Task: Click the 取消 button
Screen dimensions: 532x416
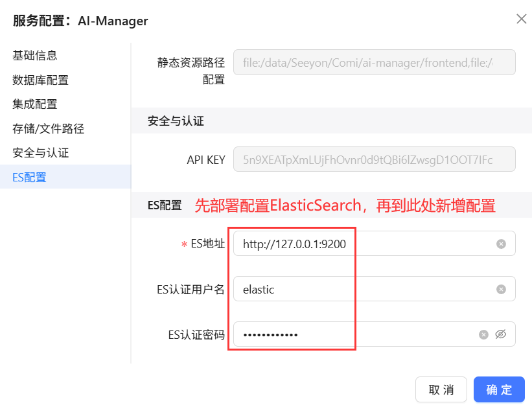Action: [441, 389]
